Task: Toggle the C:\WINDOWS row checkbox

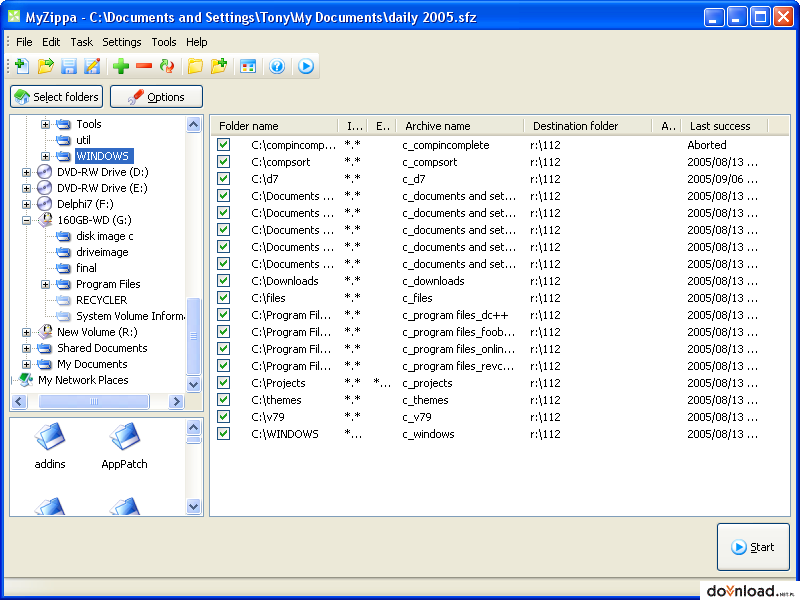Action: pyautogui.click(x=223, y=434)
